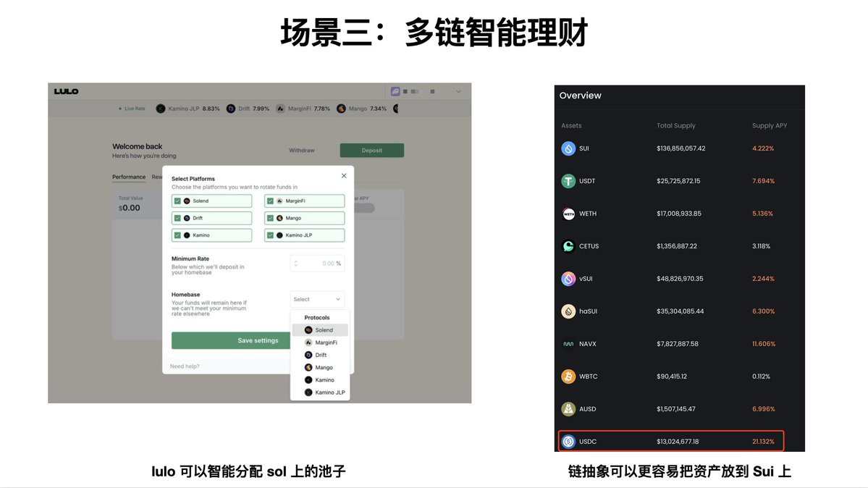Click the USDT asset icon
Viewport: 868px width, 488px height.
coord(568,181)
